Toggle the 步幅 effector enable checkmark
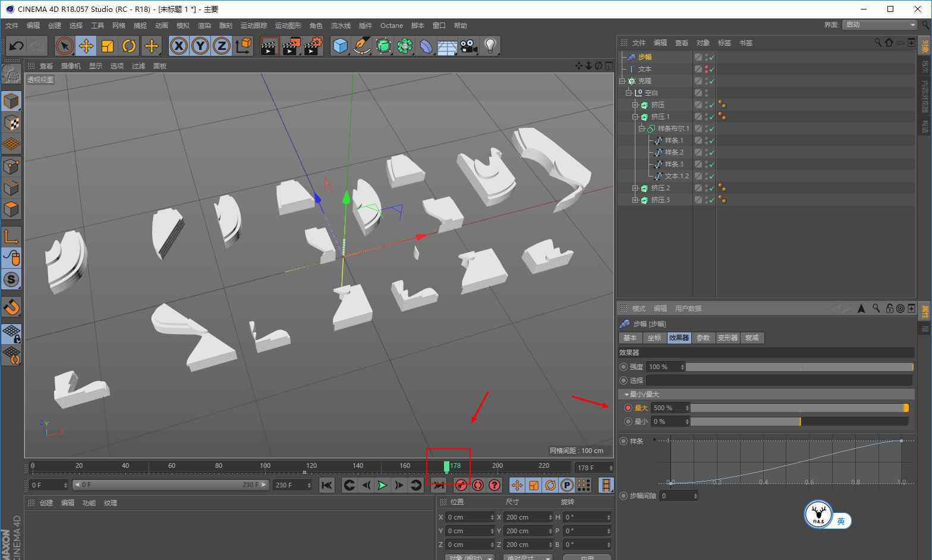The image size is (932, 560). pos(712,57)
